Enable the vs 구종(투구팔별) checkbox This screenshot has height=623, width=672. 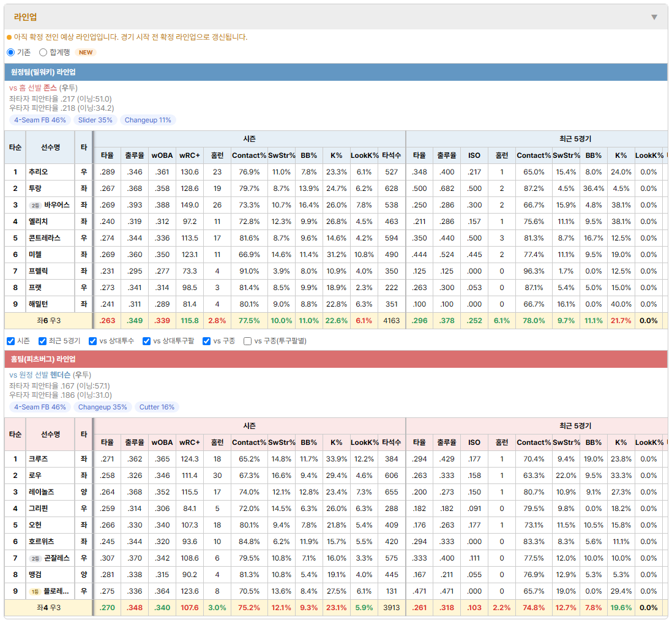[x=247, y=341]
